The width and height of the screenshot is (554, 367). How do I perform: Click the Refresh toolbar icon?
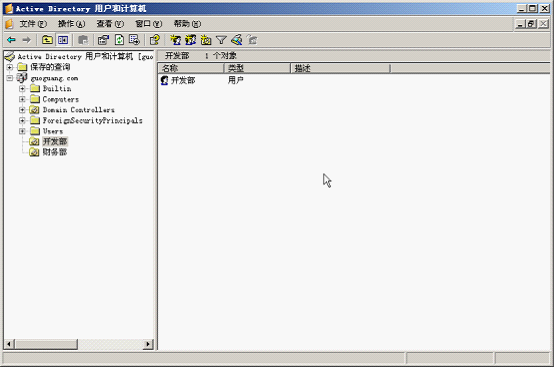pos(119,40)
